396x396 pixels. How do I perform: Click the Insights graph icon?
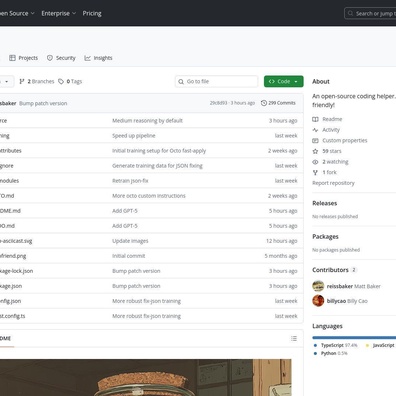point(87,58)
